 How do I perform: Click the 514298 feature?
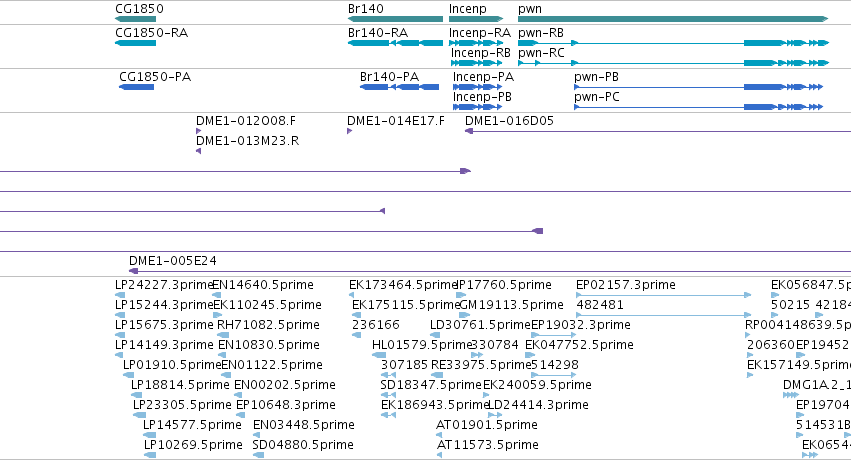[x=554, y=375]
